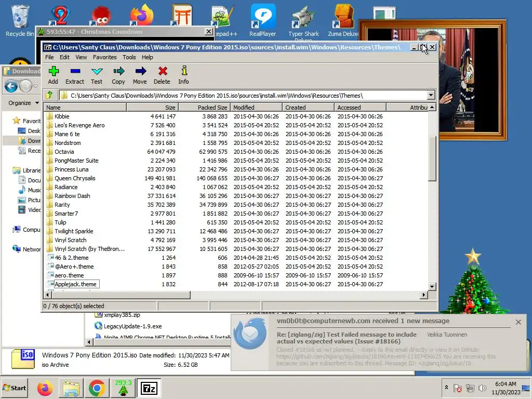This screenshot has height=399, width=532.
Task: Select the Octavia folder
Action: pos(64,152)
